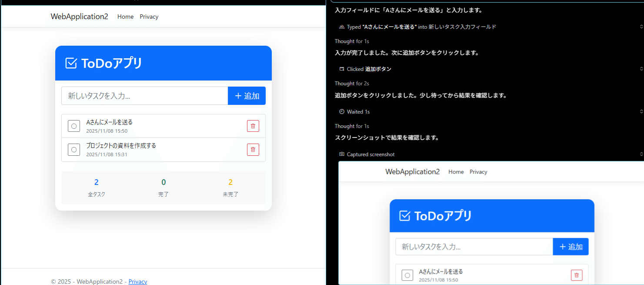Click the © 2025 - WebApplication2 footer text
This screenshot has width=644, height=285.
[x=87, y=282]
